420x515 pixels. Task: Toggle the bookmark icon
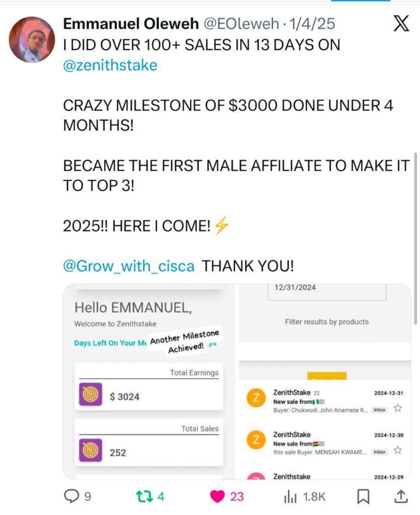[x=363, y=496]
